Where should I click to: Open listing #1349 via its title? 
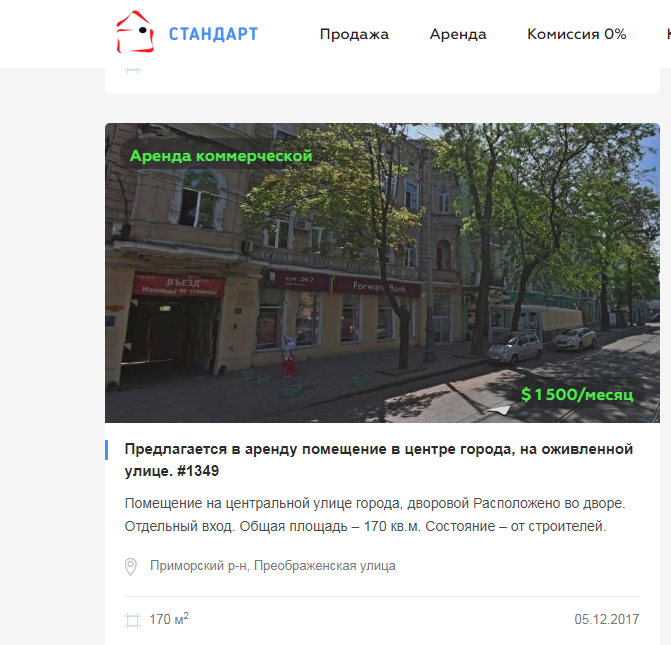click(x=379, y=460)
